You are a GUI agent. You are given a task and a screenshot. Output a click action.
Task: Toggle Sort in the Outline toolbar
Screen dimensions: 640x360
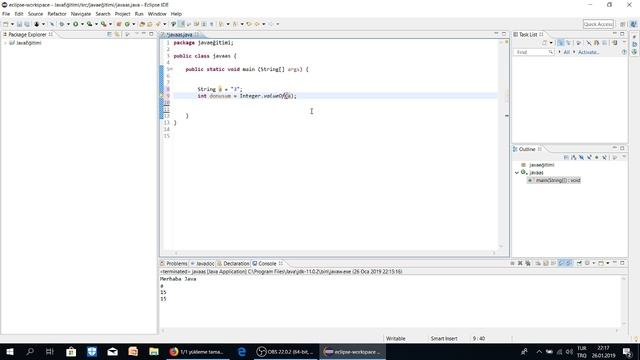[x=573, y=157]
